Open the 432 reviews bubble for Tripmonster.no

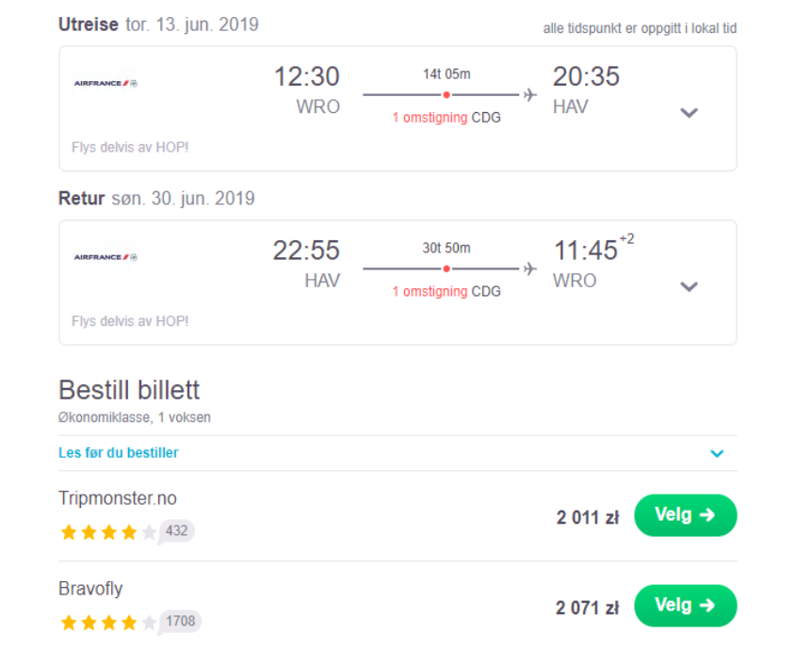pyautogui.click(x=176, y=531)
